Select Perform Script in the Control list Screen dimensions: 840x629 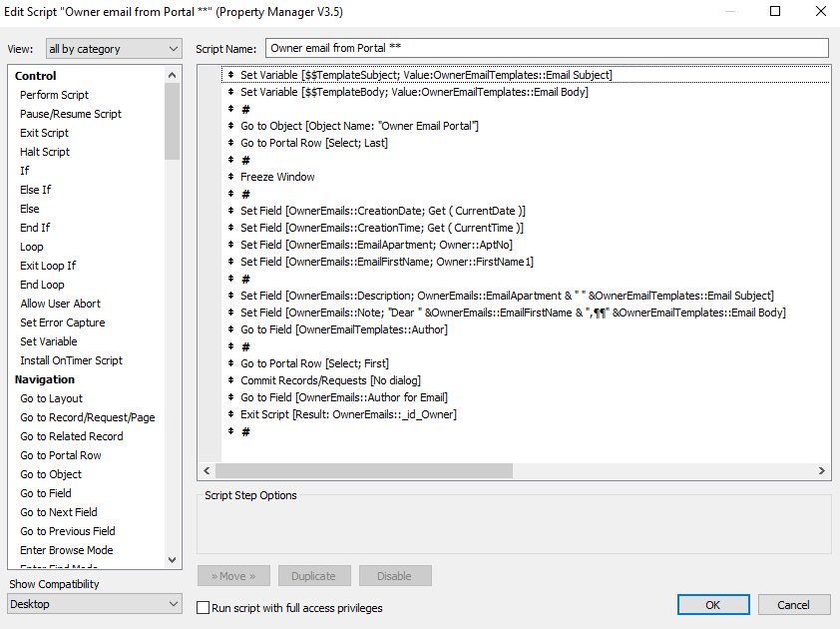click(x=54, y=95)
